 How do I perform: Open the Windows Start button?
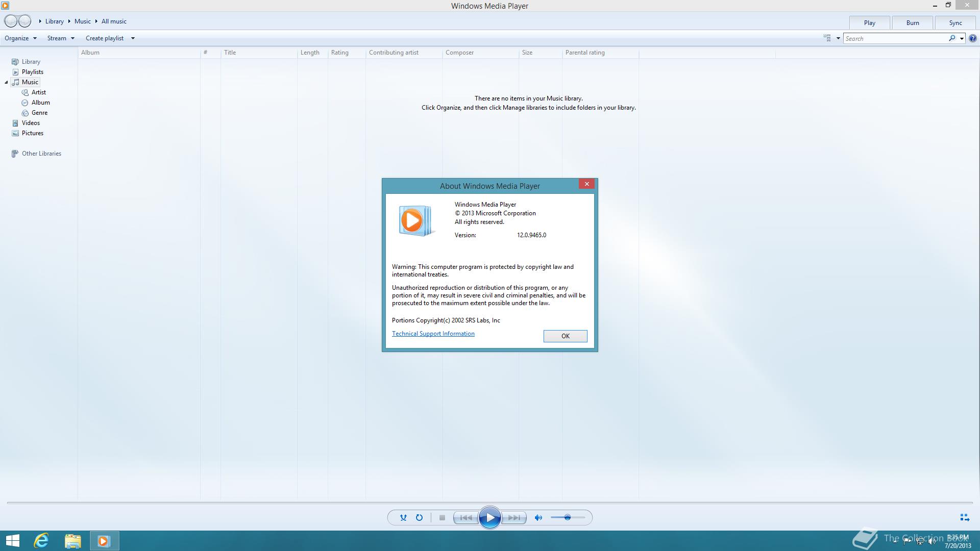point(13,541)
